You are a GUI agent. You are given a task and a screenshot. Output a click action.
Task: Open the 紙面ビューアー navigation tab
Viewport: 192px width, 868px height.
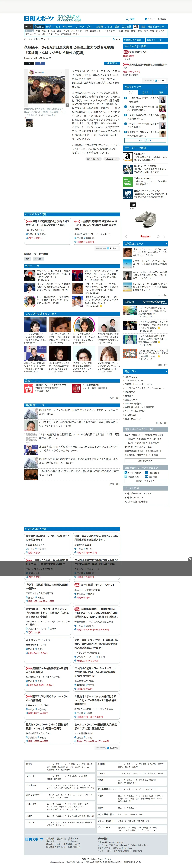156,27
